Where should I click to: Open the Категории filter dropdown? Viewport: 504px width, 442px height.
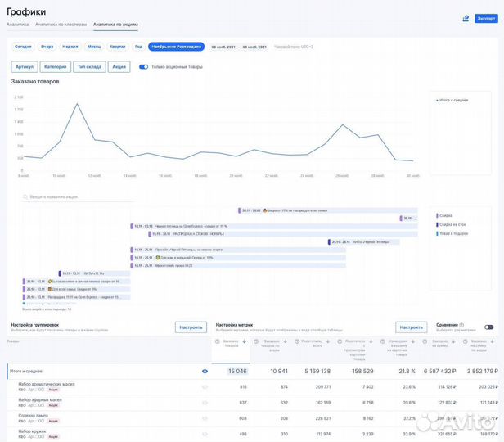(x=56, y=67)
